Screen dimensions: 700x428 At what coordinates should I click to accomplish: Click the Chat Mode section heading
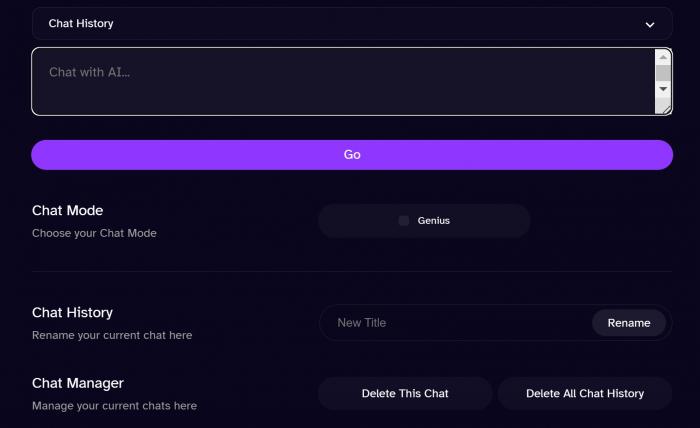[x=67, y=210]
